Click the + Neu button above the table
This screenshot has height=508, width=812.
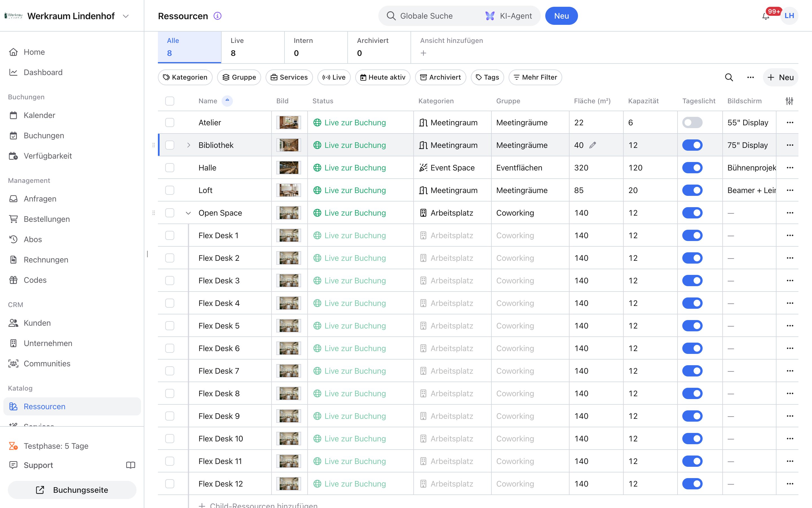(780, 77)
